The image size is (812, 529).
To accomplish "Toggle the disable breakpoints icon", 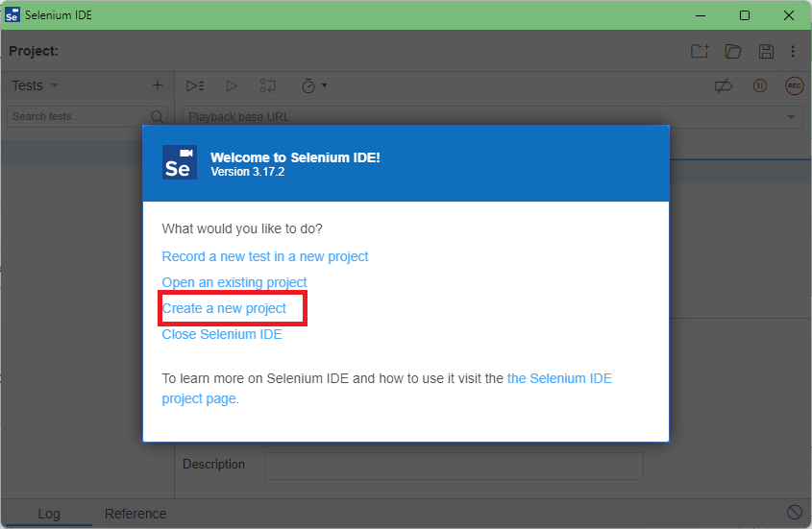I will [x=724, y=85].
